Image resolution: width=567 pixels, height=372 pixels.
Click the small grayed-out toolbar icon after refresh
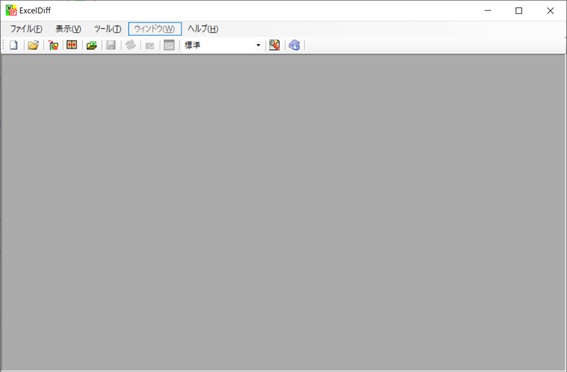(150, 46)
